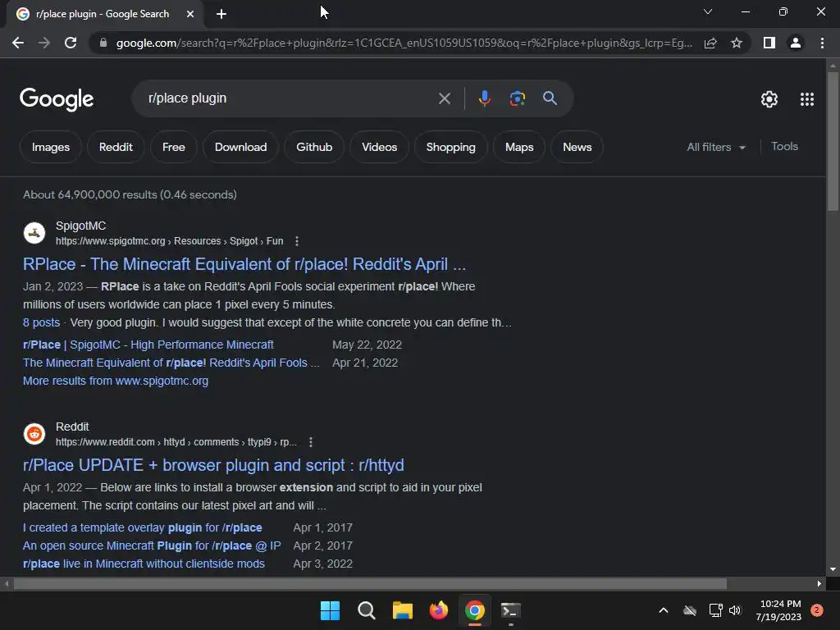This screenshot has width=840, height=630.
Task: Open Google apps grid
Action: pos(807,99)
